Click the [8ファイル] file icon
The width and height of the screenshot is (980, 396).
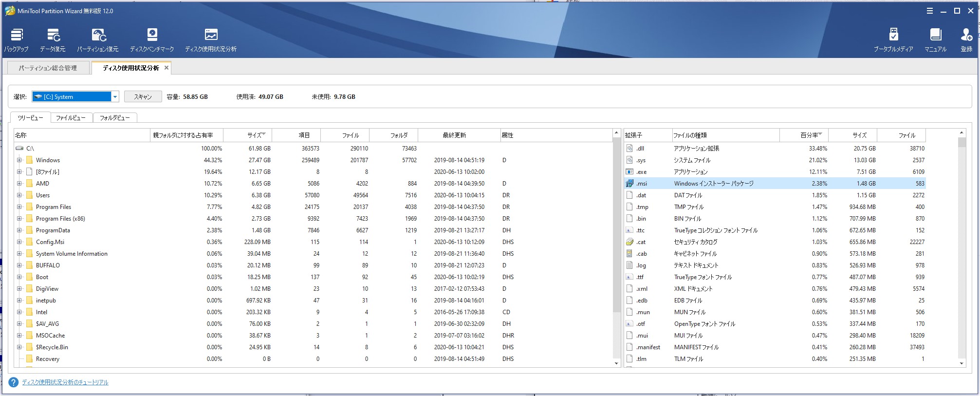coord(30,171)
